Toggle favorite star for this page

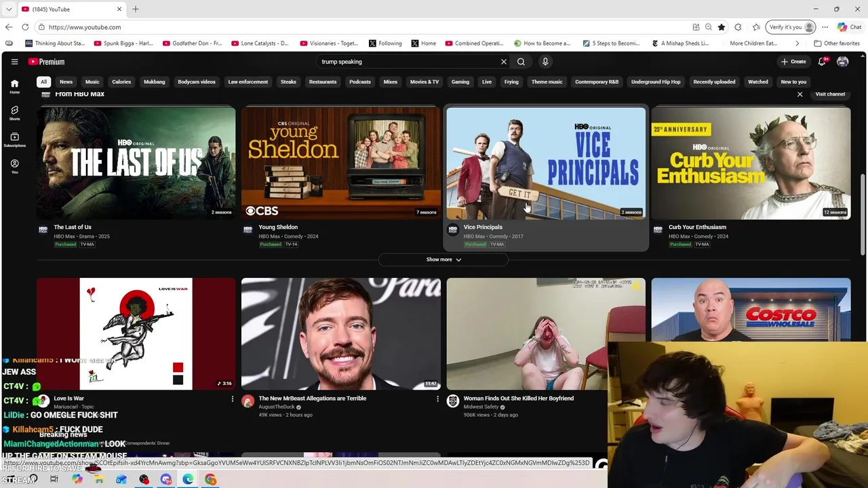tap(722, 27)
